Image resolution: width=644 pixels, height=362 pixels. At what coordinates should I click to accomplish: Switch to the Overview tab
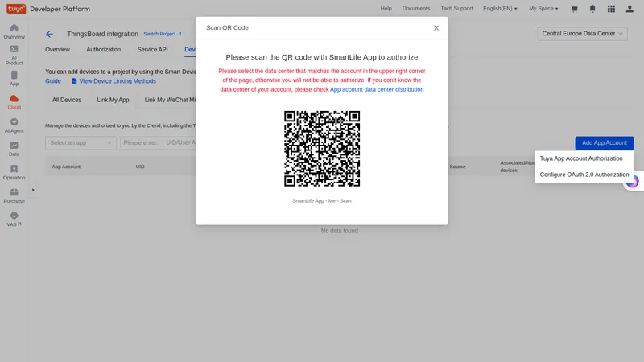click(x=57, y=50)
